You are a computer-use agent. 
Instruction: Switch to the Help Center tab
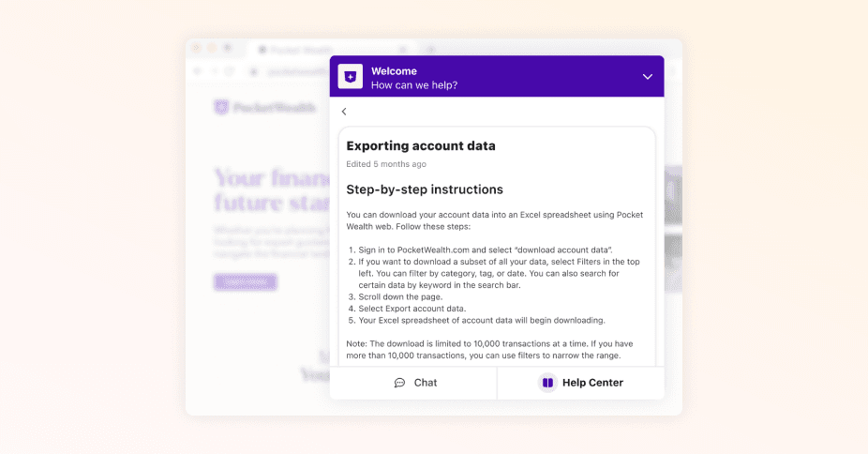(581, 383)
